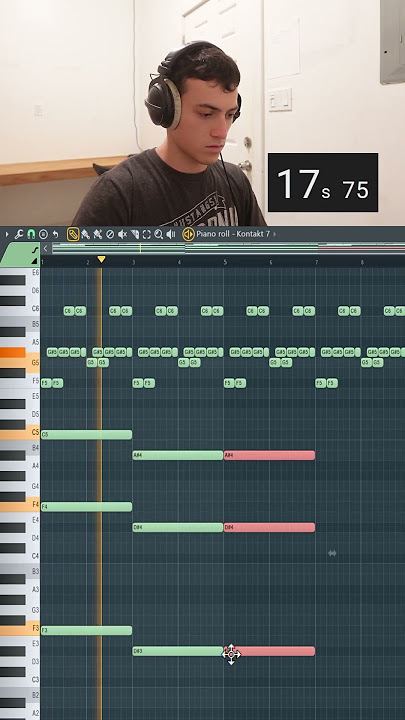Viewport: 405px width, 720px height.
Task: Click bar 3 on the timeline ruler
Action: click(134, 263)
